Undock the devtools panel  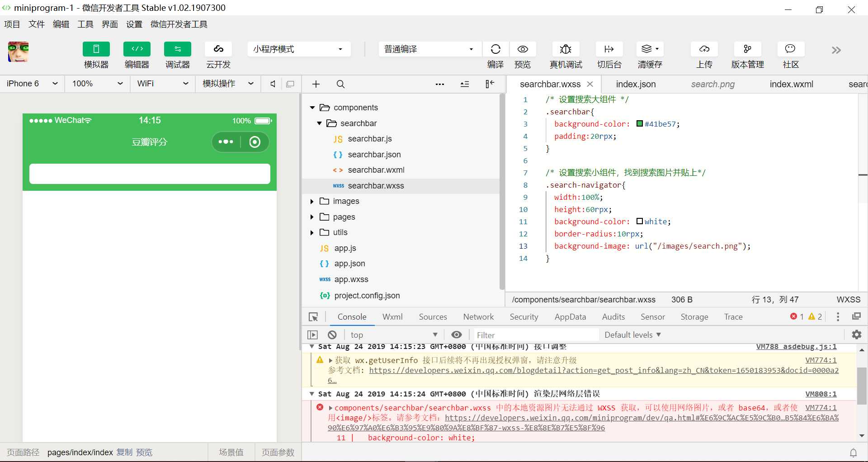(x=856, y=316)
